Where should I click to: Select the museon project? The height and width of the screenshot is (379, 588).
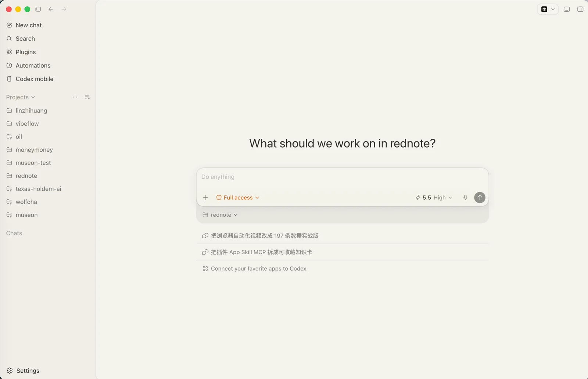point(47,215)
